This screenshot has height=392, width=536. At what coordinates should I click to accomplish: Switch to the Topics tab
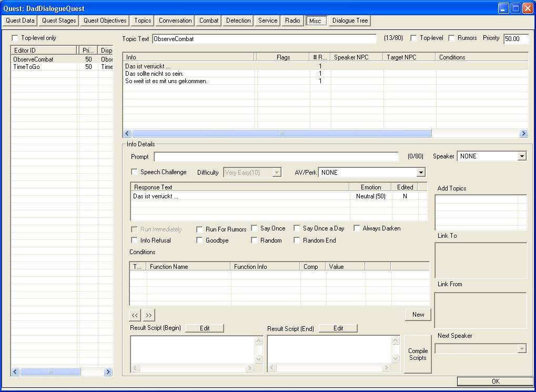point(143,21)
